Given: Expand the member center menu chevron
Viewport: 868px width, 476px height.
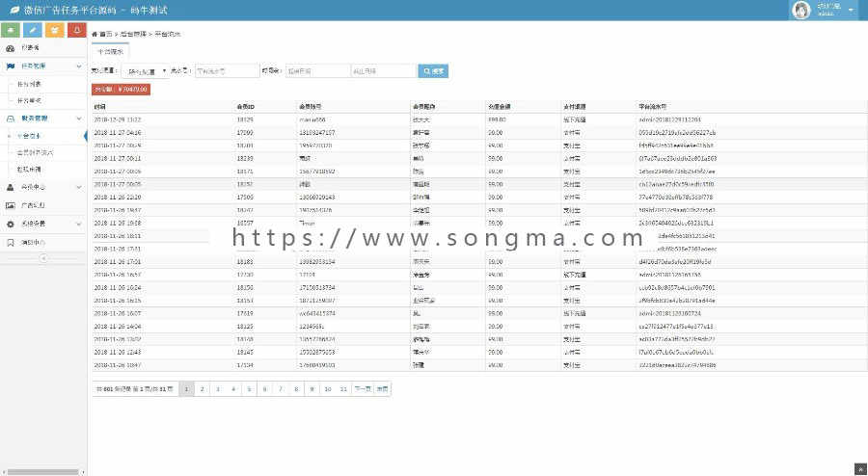Looking at the screenshot, I should 79,188.
